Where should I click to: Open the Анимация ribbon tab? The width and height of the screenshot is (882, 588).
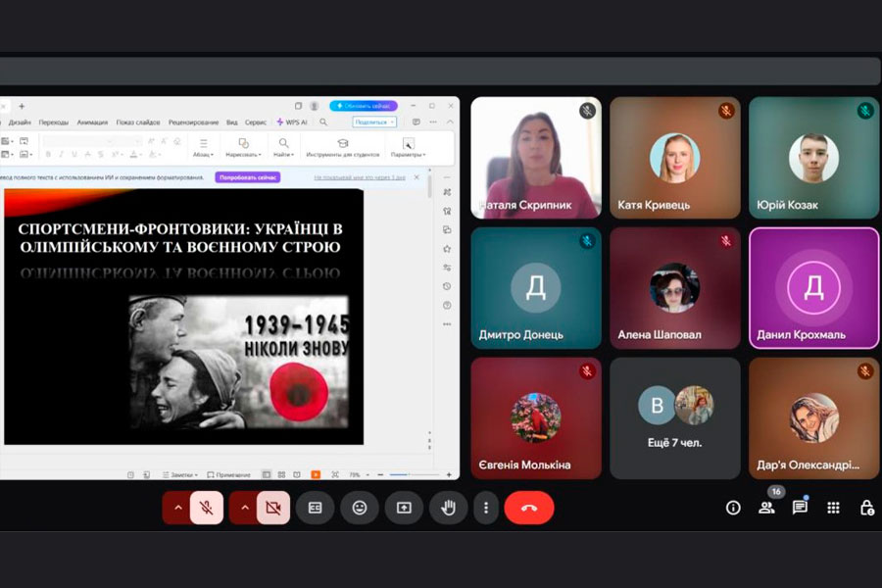(x=92, y=122)
